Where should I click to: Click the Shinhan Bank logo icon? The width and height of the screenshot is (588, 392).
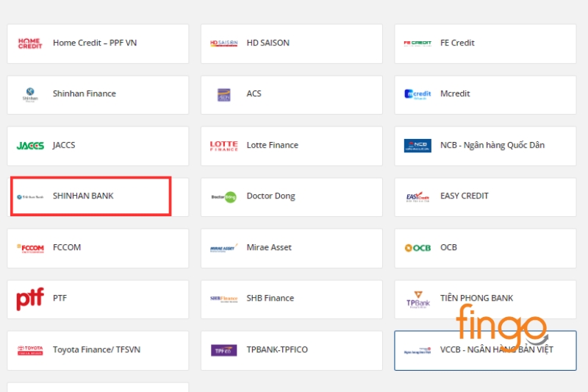[x=30, y=196]
